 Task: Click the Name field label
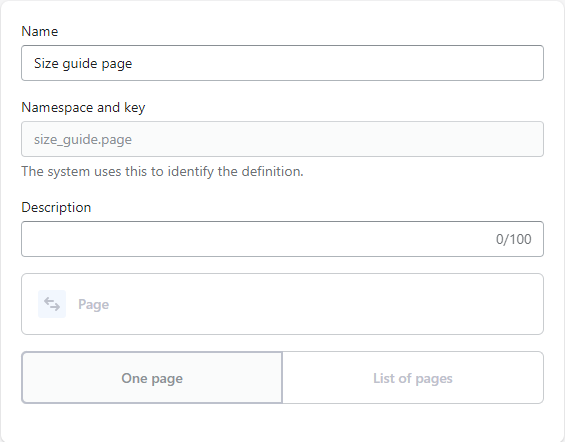pos(40,31)
